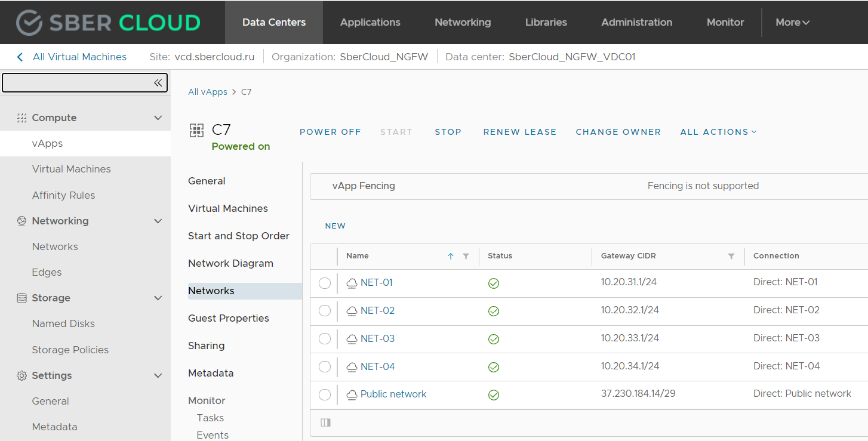Click the green status check for NET-04
Screen dimensions: 868x441
494,367
